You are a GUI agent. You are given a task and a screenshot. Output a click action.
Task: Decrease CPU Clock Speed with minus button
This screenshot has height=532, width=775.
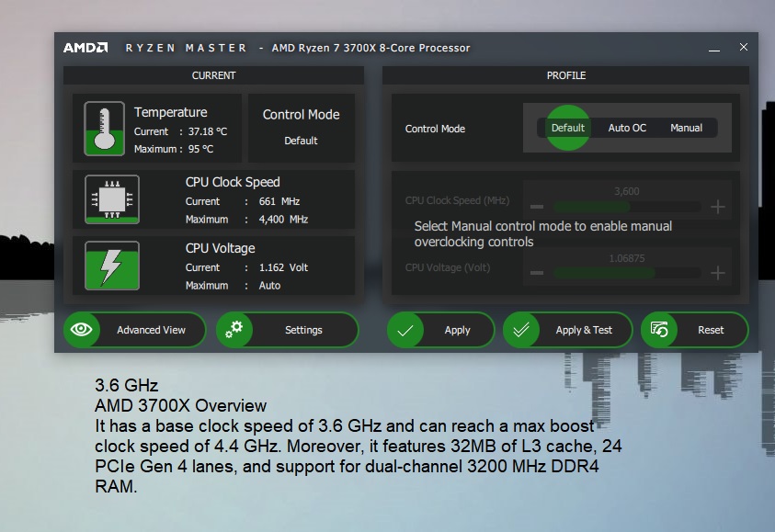(x=537, y=207)
